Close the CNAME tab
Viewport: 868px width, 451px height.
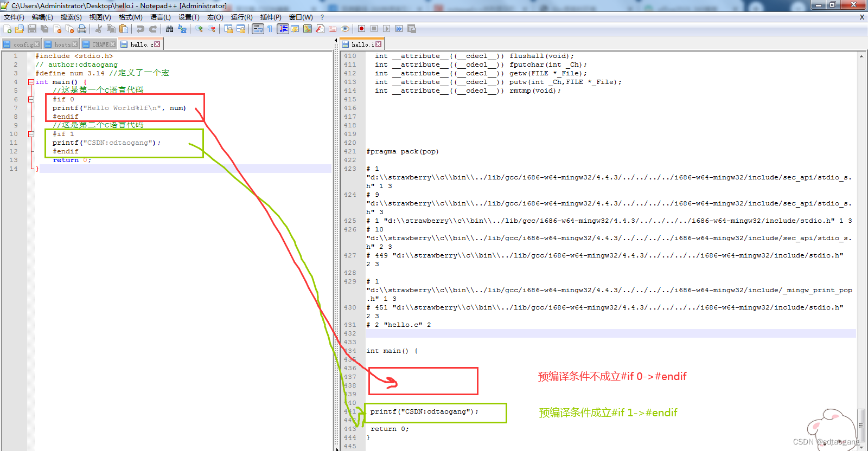113,44
